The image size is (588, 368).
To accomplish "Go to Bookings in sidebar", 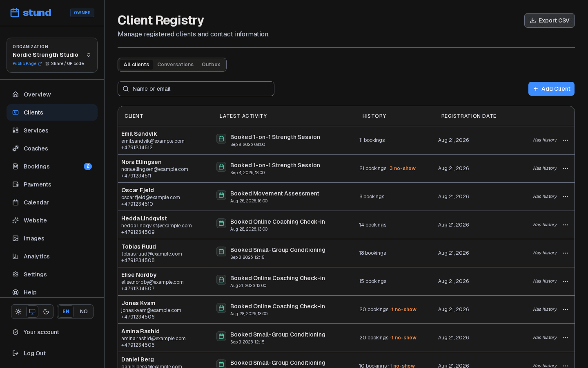I will point(52,166).
